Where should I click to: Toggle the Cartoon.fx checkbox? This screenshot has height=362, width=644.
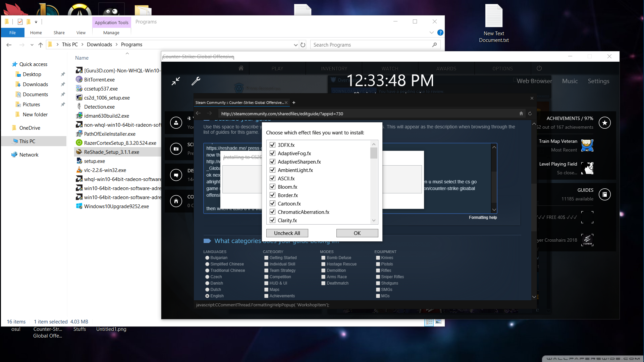273,203
